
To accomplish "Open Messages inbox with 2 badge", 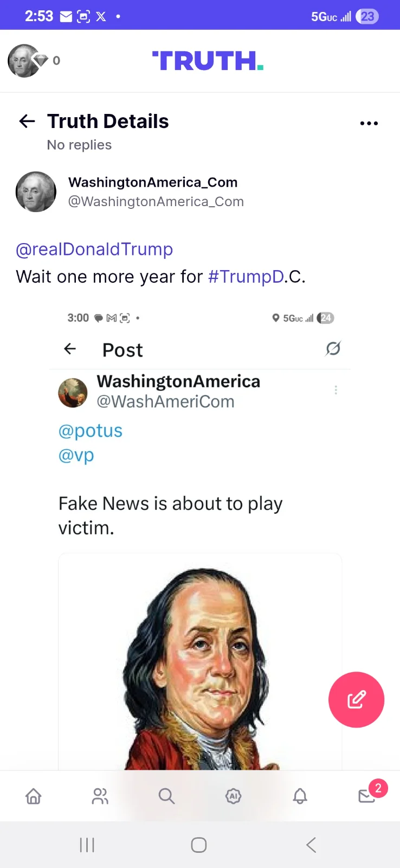I will pos(367,796).
